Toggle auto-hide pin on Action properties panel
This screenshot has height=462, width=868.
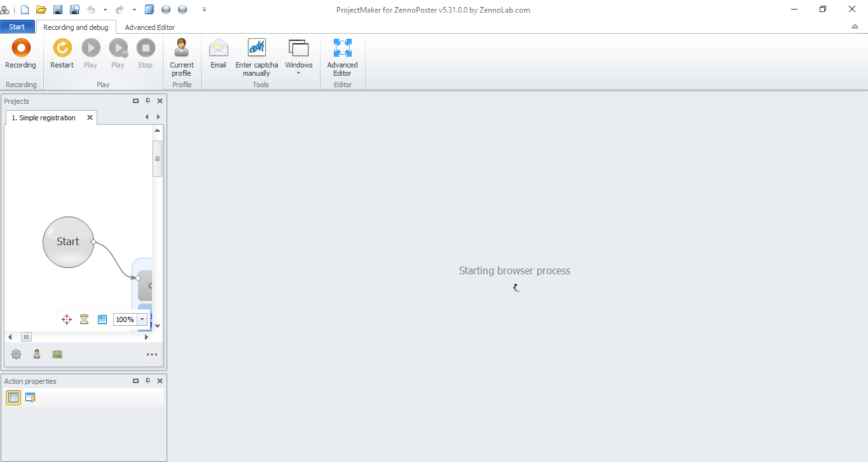(x=148, y=381)
